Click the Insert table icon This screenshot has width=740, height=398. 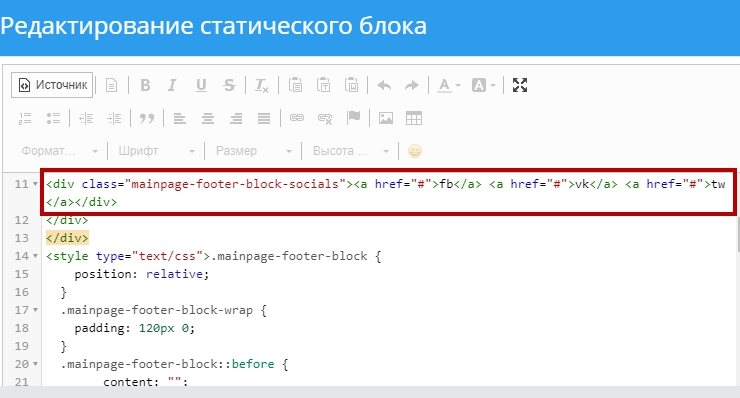pyautogui.click(x=414, y=119)
